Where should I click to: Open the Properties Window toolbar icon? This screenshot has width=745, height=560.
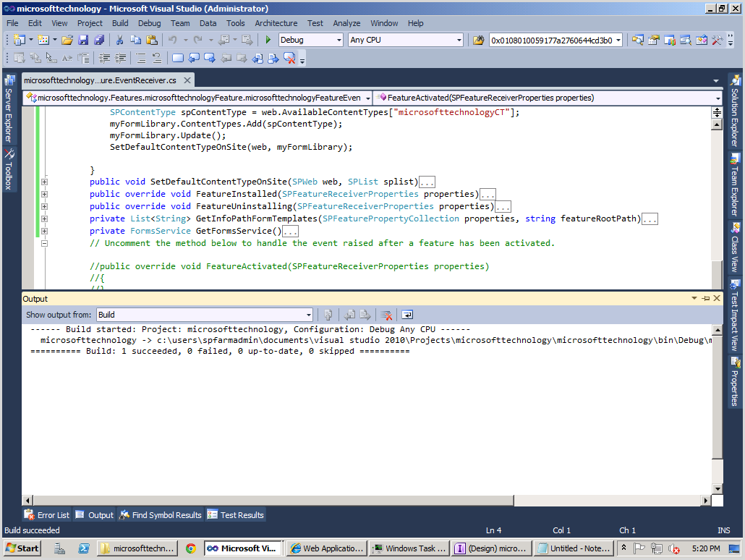click(x=654, y=41)
